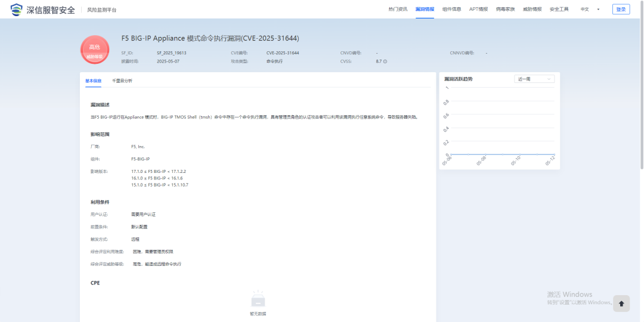
Task: Click the 利用条件 section heading
Action: 100,202
